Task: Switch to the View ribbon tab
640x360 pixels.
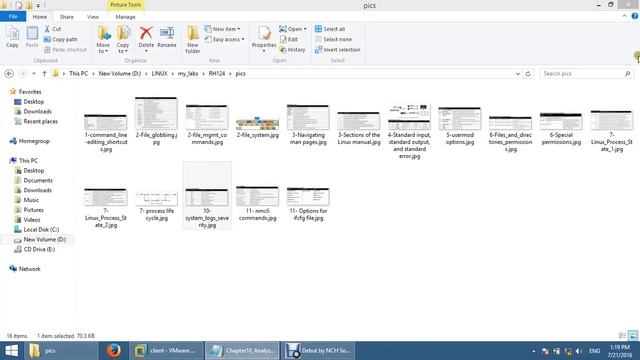Action: (93, 17)
